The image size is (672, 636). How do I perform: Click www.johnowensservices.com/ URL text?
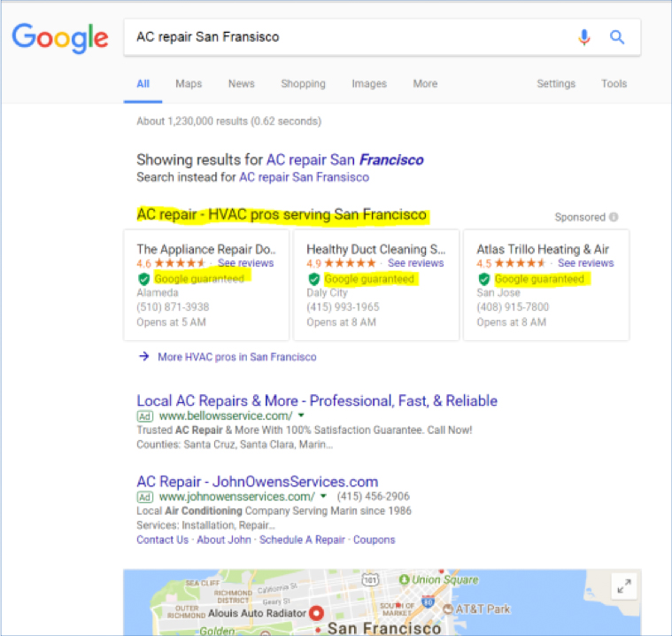[237, 496]
